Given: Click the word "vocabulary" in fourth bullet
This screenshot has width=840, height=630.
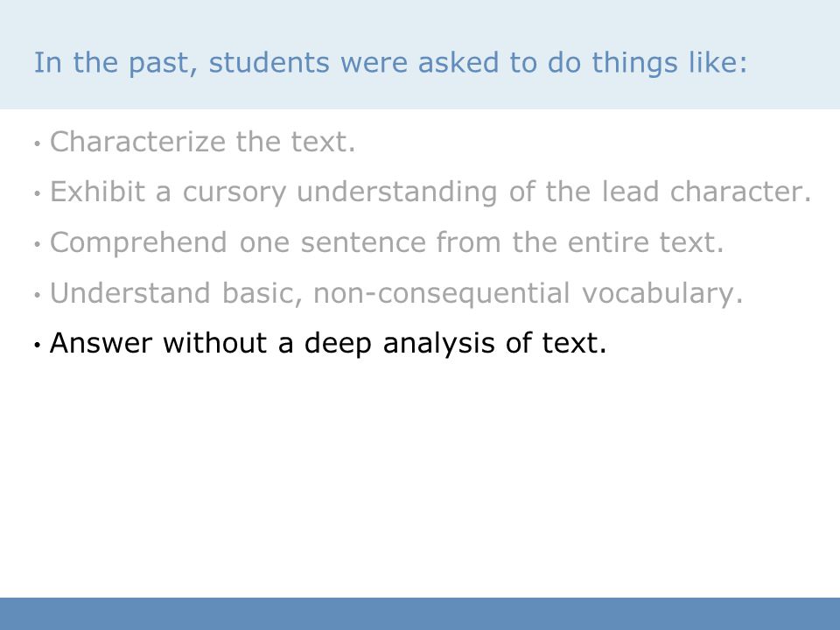Looking at the screenshot, I should tap(662, 294).
